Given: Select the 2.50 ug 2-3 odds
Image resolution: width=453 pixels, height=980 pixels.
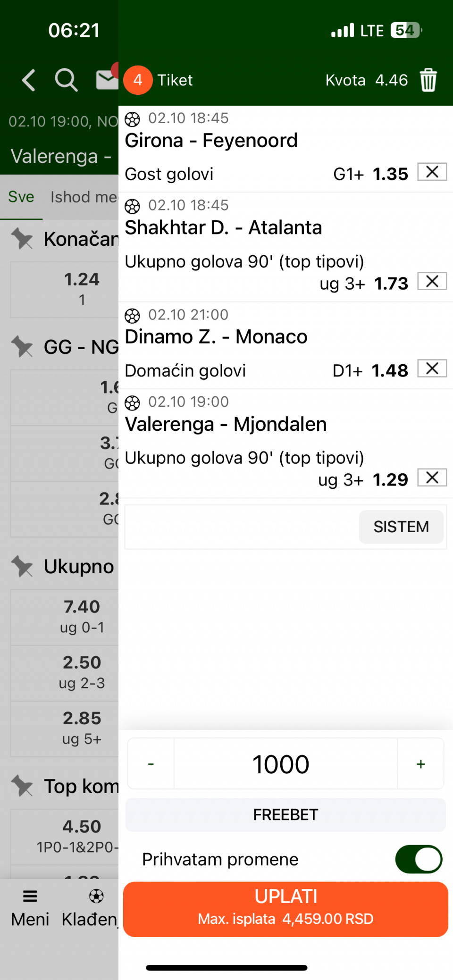Looking at the screenshot, I should [x=82, y=672].
